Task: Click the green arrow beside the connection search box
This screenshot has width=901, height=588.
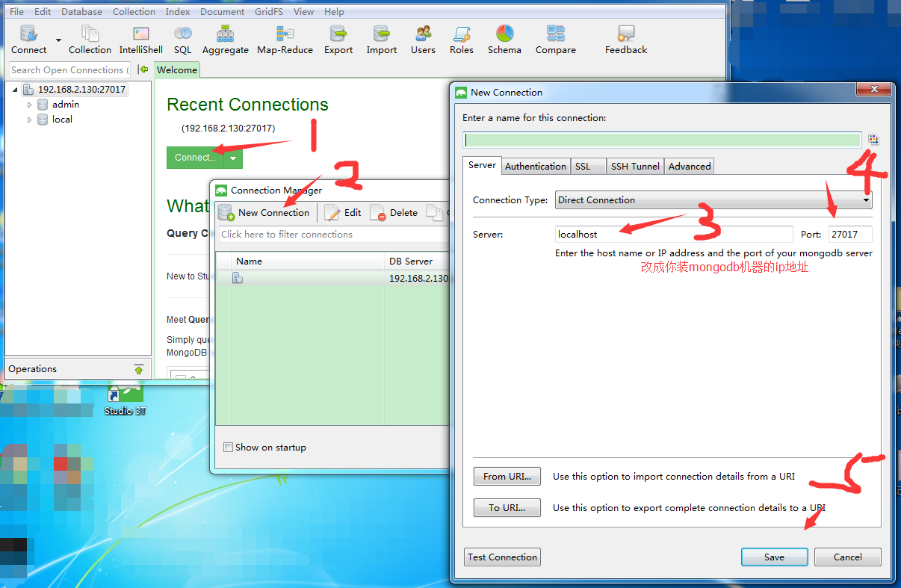Action: point(143,69)
